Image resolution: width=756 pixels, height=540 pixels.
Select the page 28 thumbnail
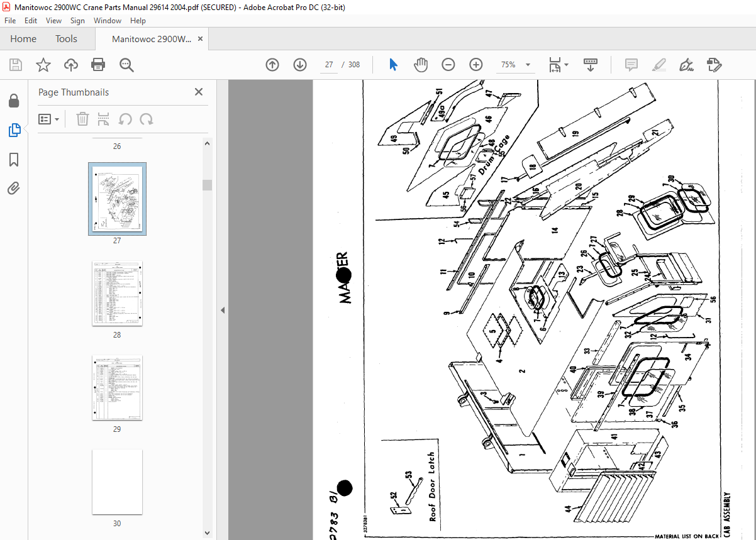point(117,293)
